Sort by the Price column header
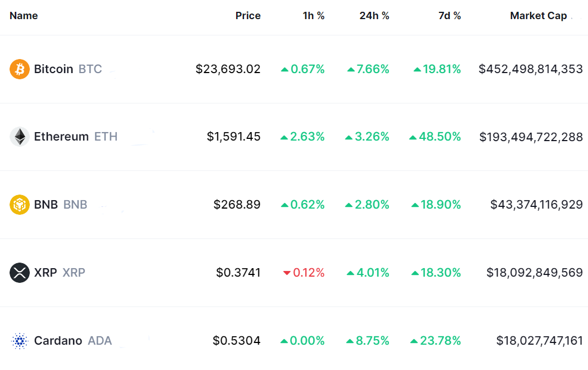Viewport: 588px width, 370px height. coord(248,16)
